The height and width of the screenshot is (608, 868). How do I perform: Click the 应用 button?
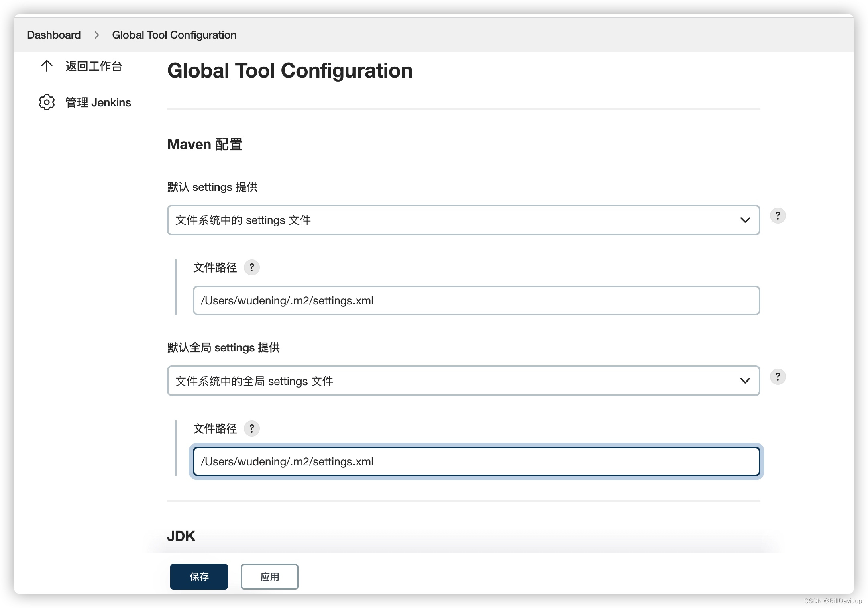click(x=269, y=577)
